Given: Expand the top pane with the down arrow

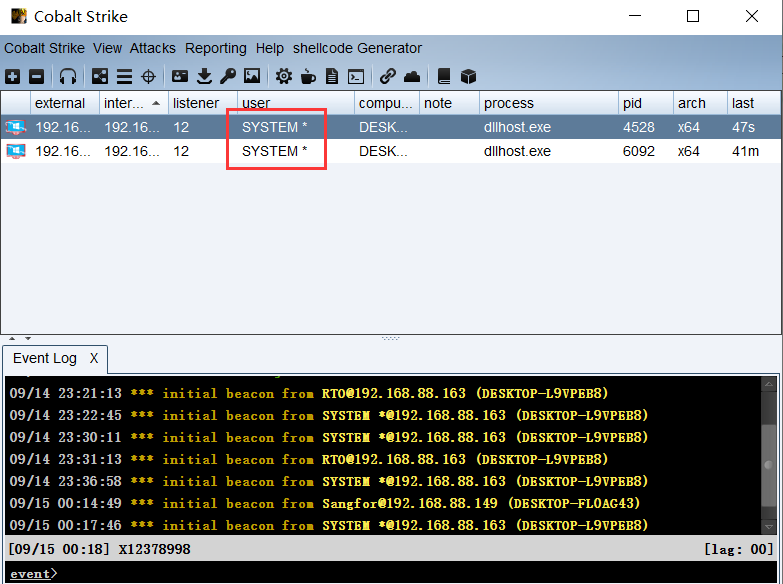Looking at the screenshot, I should point(28,338).
